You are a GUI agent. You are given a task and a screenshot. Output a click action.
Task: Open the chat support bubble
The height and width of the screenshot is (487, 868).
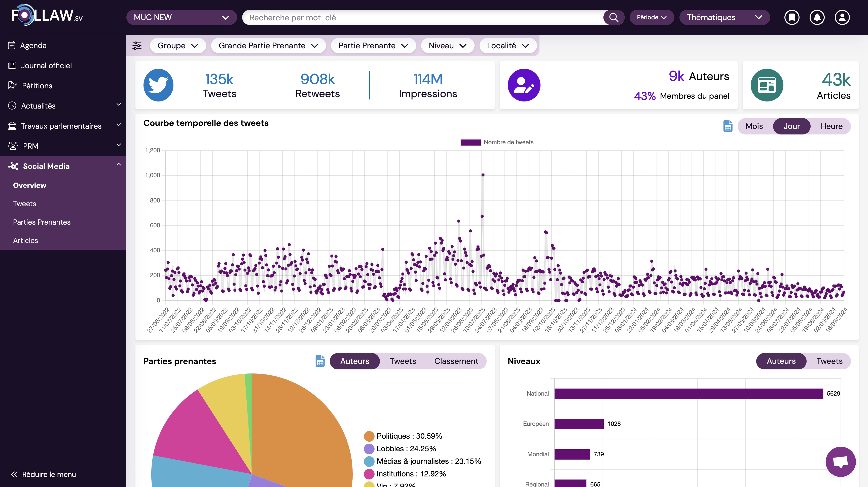tap(840, 461)
